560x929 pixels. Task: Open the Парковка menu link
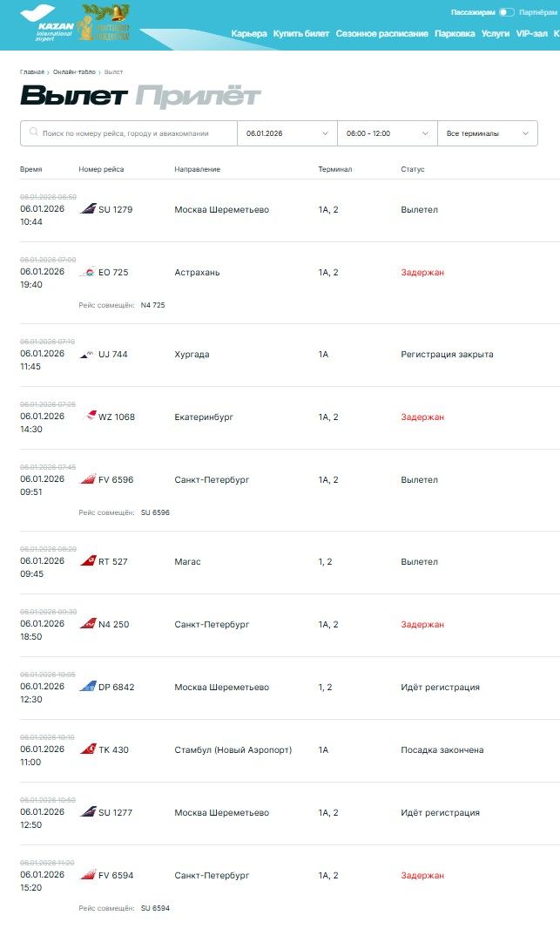pos(455,34)
